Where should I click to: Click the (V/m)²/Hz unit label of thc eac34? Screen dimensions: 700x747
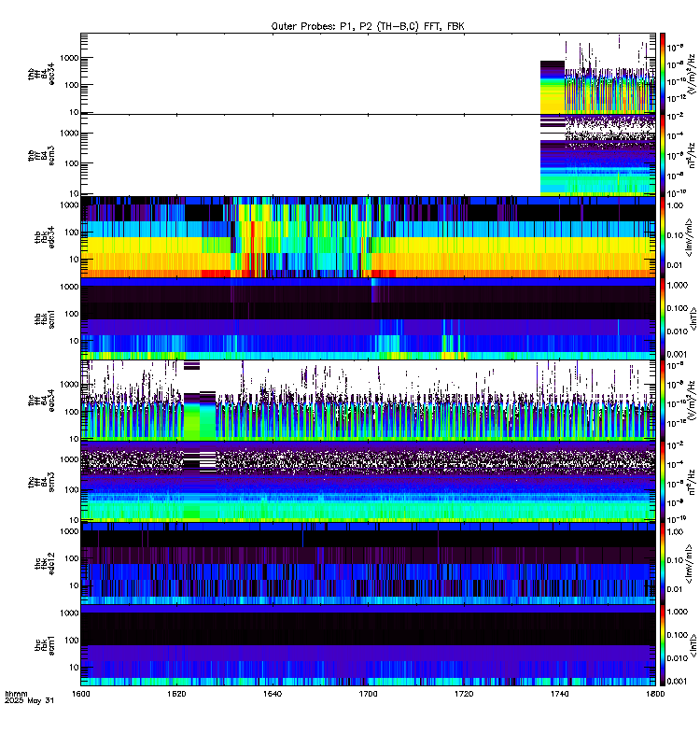(x=692, y=402)
